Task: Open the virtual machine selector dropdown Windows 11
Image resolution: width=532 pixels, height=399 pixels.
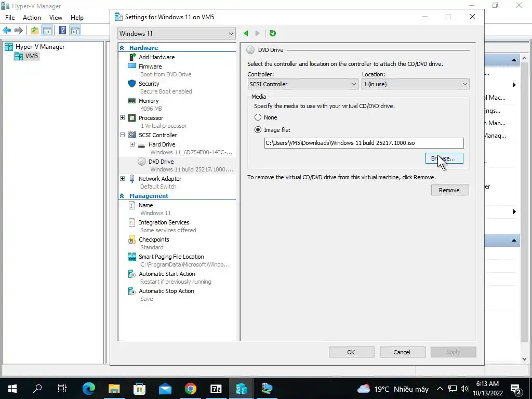Action: click(177, 34)
